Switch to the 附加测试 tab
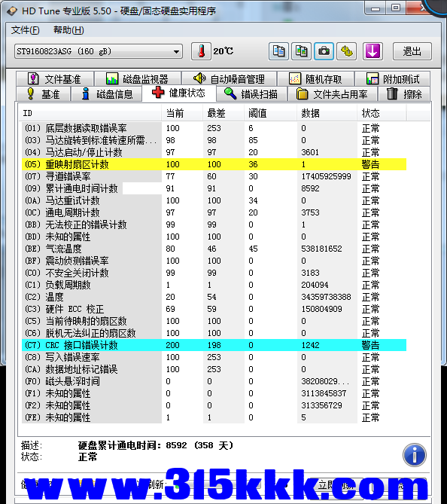This screenshot has height=504, width=447. [x=392, y=79]
